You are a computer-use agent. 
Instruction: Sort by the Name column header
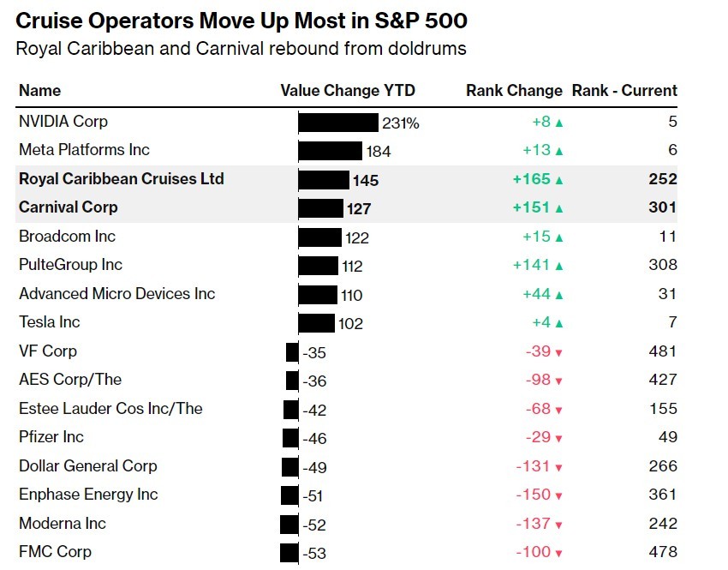click(40, 91)
